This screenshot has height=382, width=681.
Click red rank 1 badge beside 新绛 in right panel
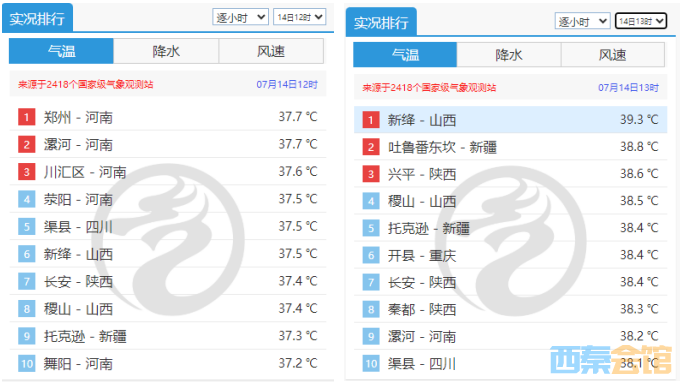(x=370, y=120)
